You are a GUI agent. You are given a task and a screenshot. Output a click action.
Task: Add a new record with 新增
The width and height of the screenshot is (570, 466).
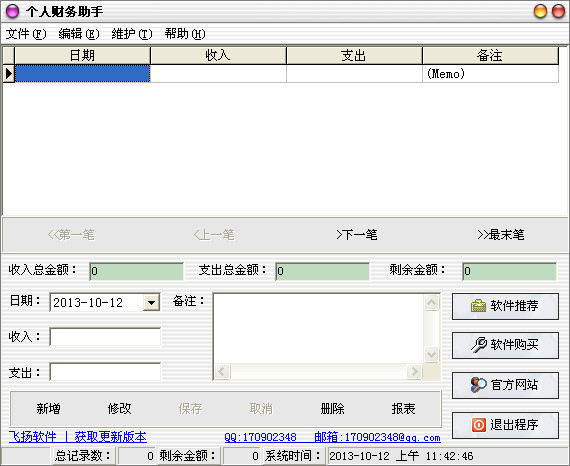[x=48, y=409]
